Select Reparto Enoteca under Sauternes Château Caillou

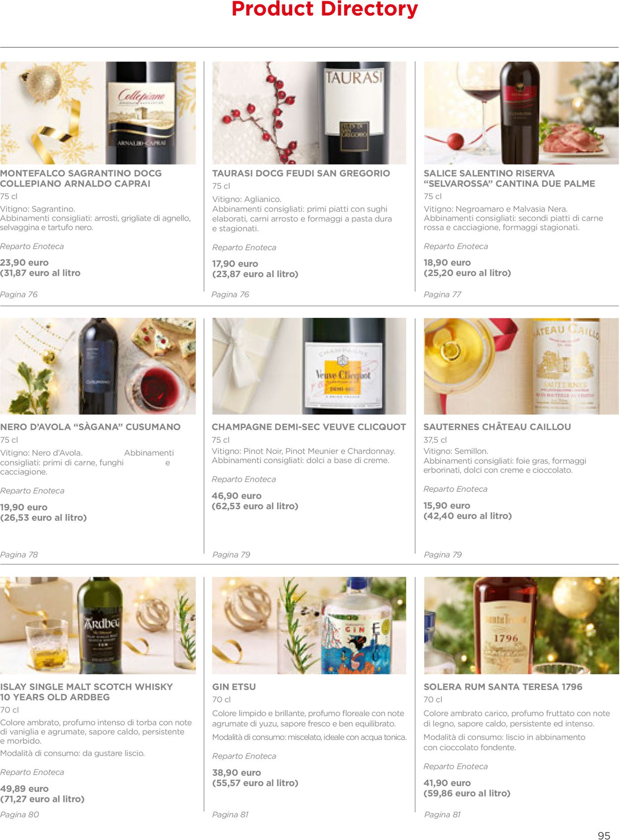point(455,489)
